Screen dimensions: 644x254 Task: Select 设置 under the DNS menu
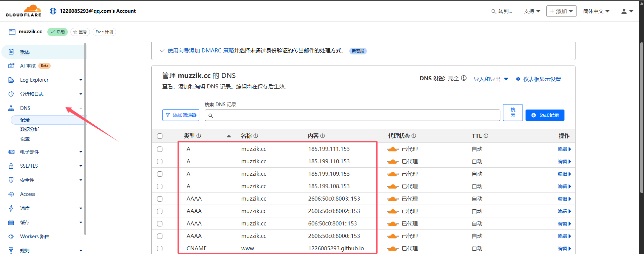click(x=25, y=139)
